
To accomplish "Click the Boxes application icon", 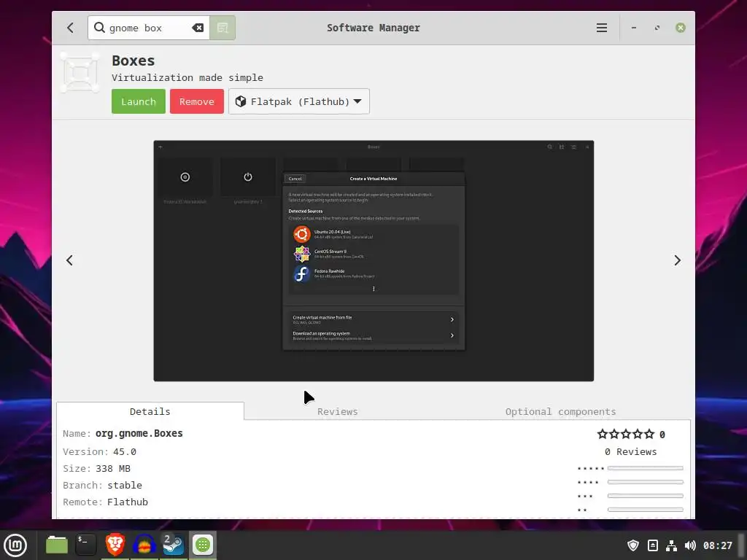I will point(80,72).
